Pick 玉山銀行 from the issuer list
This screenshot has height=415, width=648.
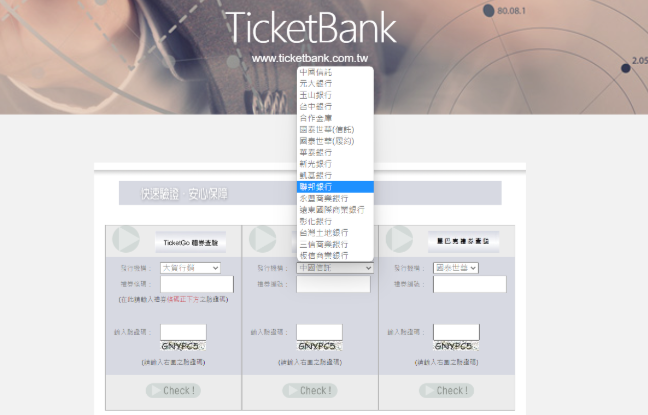335,95
